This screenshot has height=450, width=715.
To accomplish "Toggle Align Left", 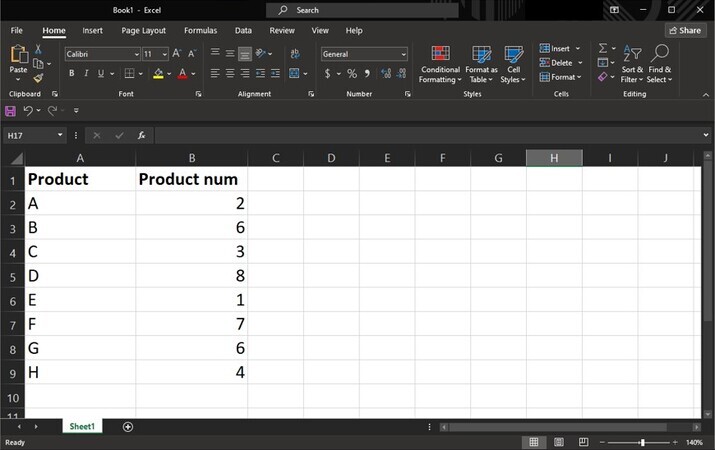I will [x=215, y=73].
